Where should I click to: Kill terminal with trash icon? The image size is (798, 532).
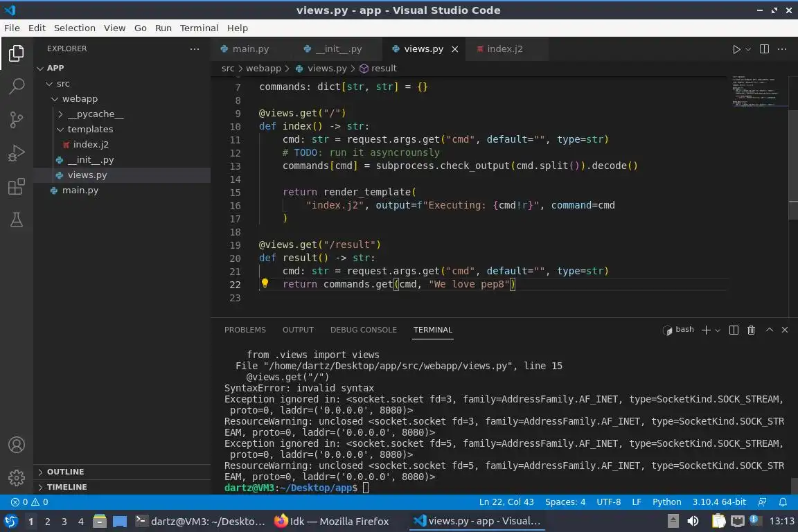pyautogui.click(x=751, y=330)
